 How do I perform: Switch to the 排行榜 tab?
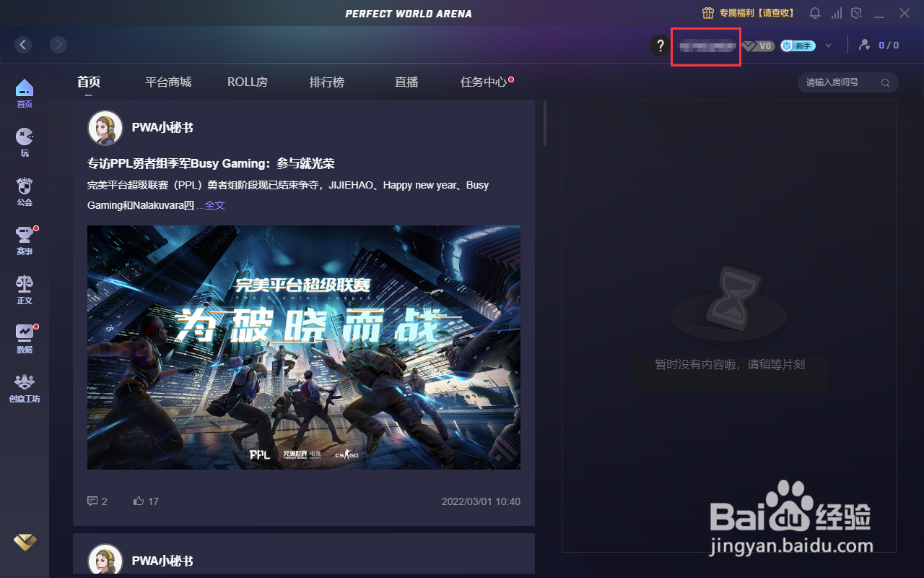[327, 82]
